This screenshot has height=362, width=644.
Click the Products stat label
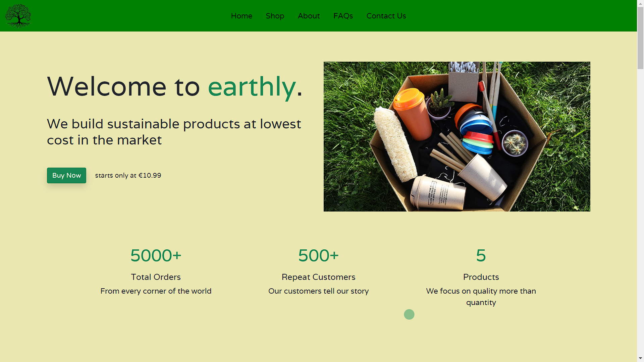(481, 277)
